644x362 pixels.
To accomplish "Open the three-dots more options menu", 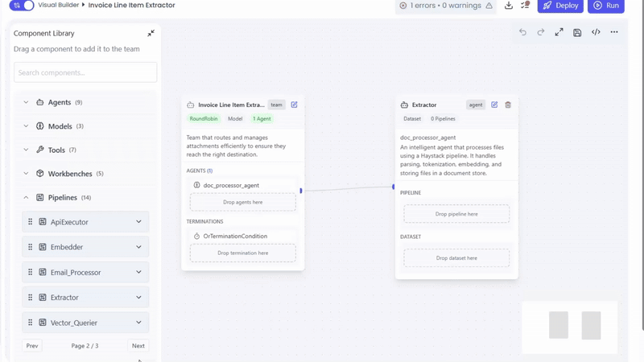I will 614,32.
